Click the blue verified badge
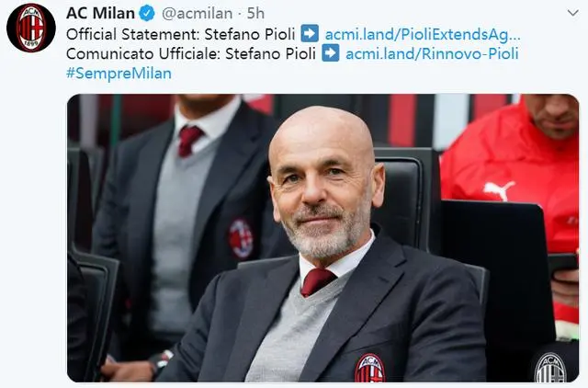Screen dimensions: 588x388 (x=147, y=14)
